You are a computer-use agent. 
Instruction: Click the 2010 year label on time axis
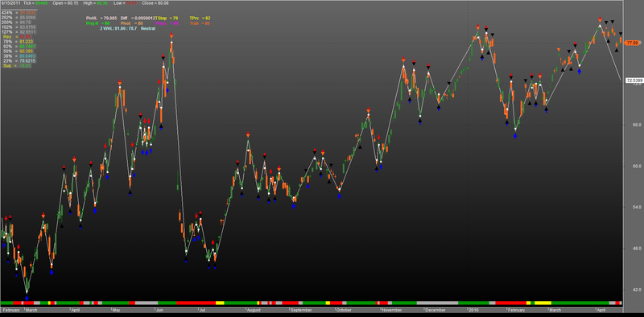473,310
